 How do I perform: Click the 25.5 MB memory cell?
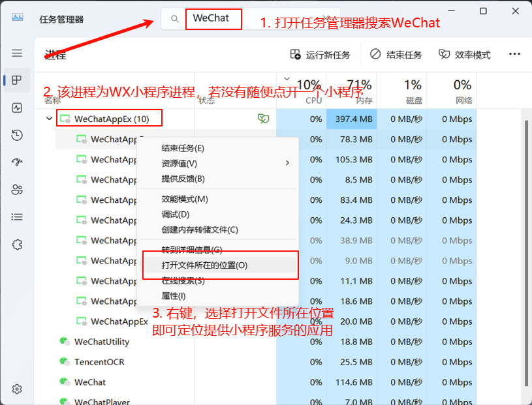351,362
